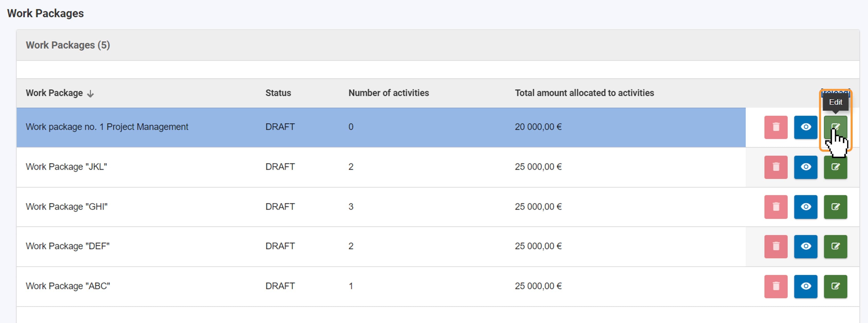This screenshot has height=323, width=868.
Task: Edit Work Package "GHI"
Action: coord(835,207)
